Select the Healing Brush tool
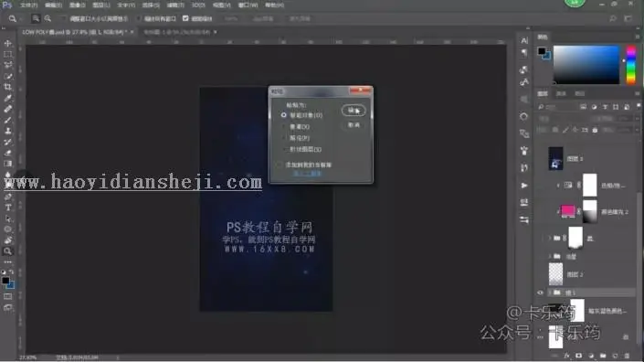Screen dimensions: 644x362 click(8, 109)
